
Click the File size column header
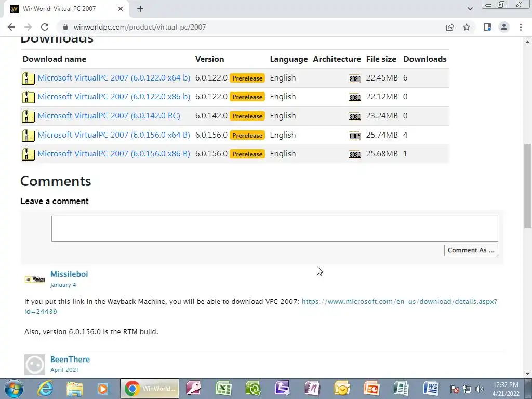point(381,59)
